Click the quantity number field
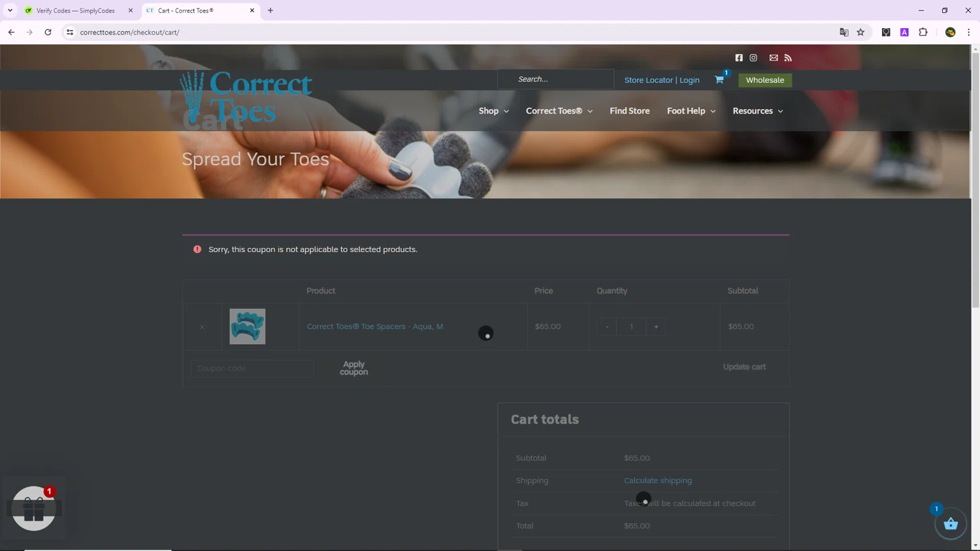Viewport: 980px width, 551px height. coord(631,326)
